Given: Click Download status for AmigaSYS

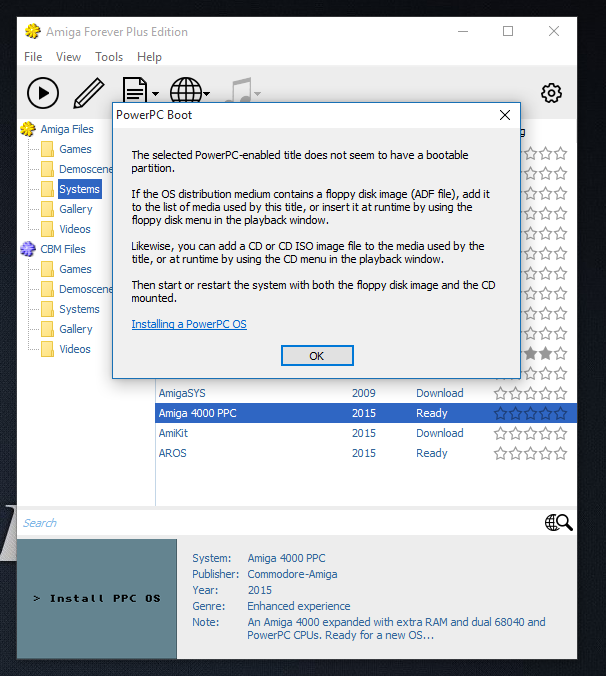Looking at the screenshot, I should [x=440, y=393].
